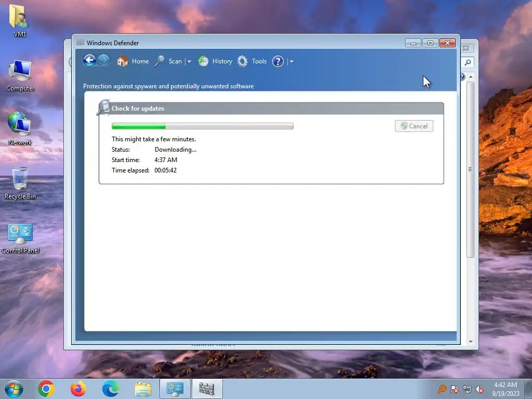The width and height of the screenshot is (532, 399).
Task: Open Action Center flag tray icon
Action: click(454, 389)
